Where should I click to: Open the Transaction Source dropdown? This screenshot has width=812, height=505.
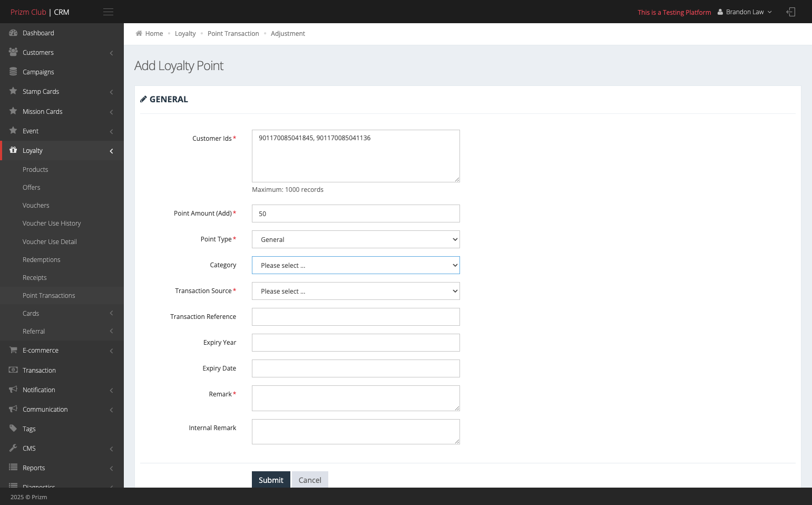(356, 291)
